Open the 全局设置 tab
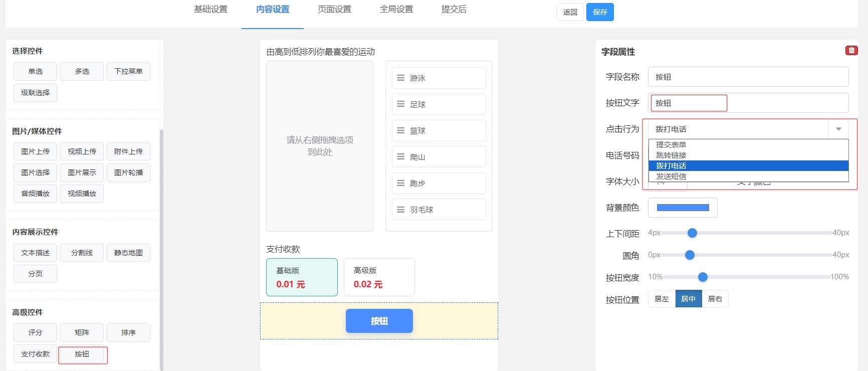The width and height of the screenshot is (868, 371). (396, 10)
